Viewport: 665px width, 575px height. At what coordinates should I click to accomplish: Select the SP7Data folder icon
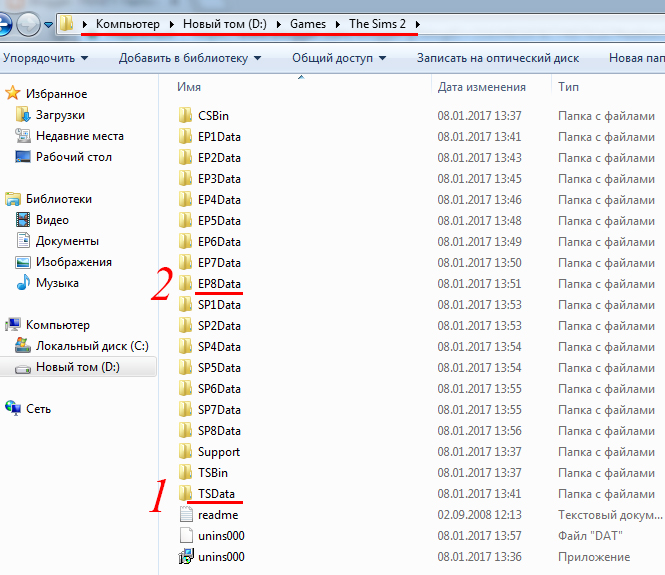185,409
